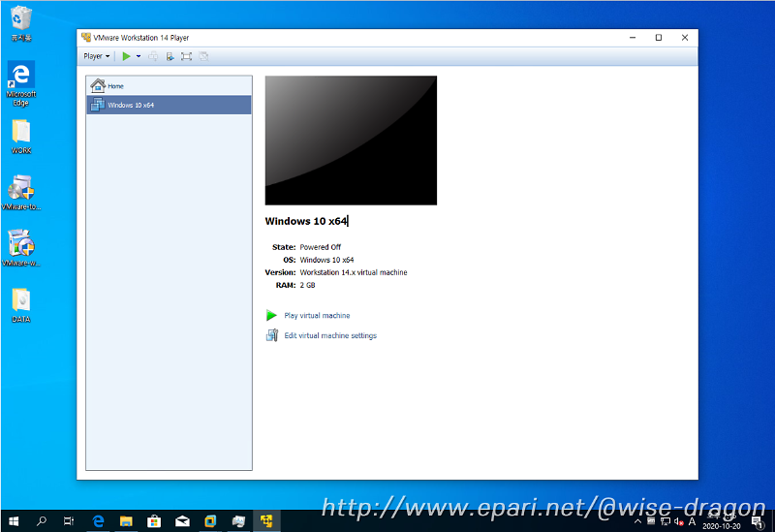The height and width of the screenshot is (532, 775).
Task: Click the muted volume tray icon
Action: point(679,521)
